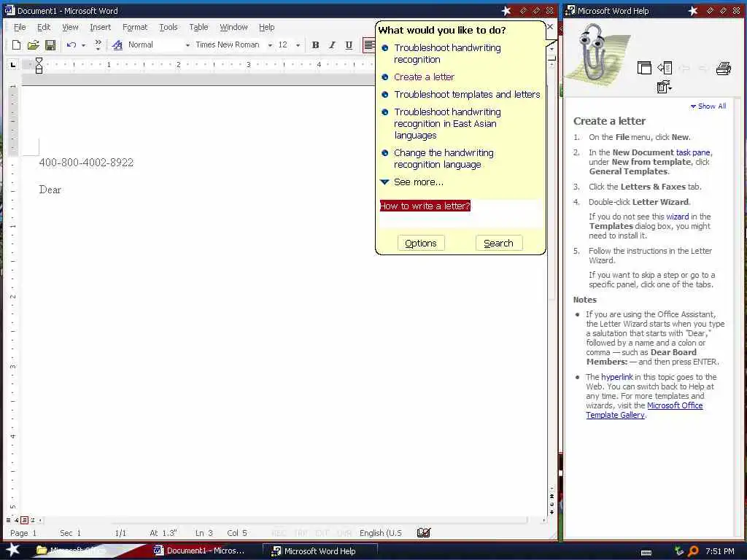Click the Show tabs icon in Help
The height and width of the screenshot is (560, 747).
click(665, 68)
